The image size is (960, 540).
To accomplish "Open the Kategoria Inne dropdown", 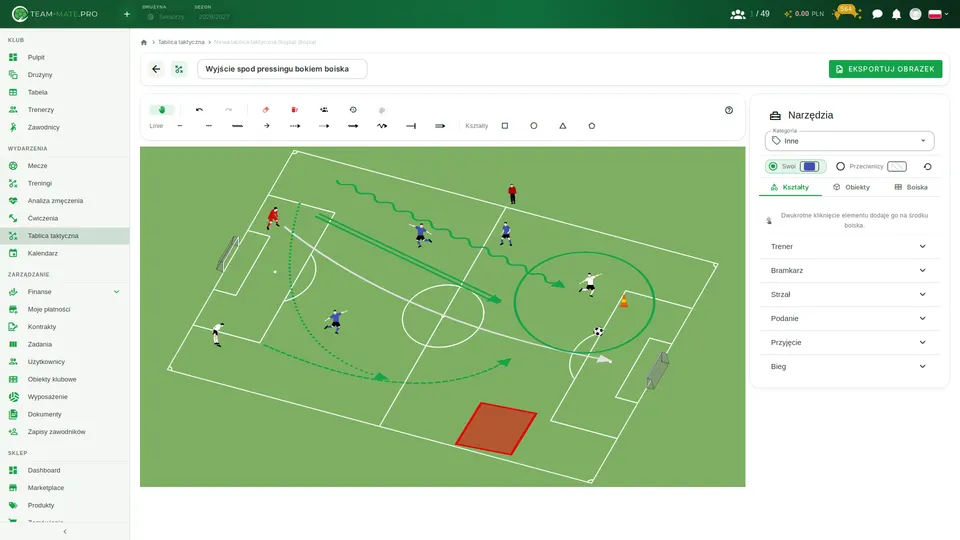I will (849, 141).
